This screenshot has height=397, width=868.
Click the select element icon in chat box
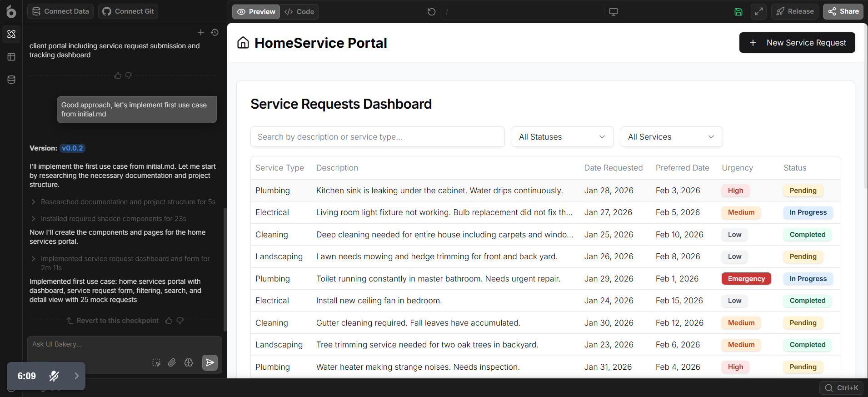pyautogui.click(x=156, y=362)
